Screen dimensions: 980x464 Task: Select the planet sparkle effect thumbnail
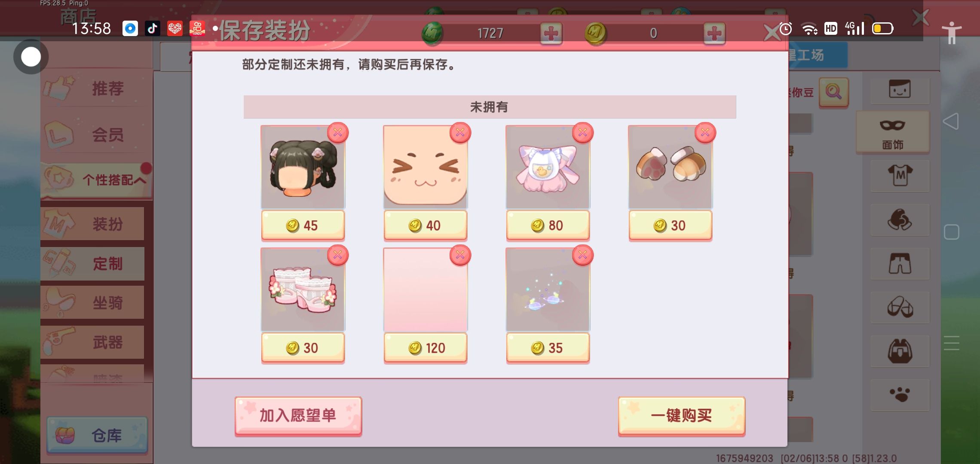click(x=548, y=290)
